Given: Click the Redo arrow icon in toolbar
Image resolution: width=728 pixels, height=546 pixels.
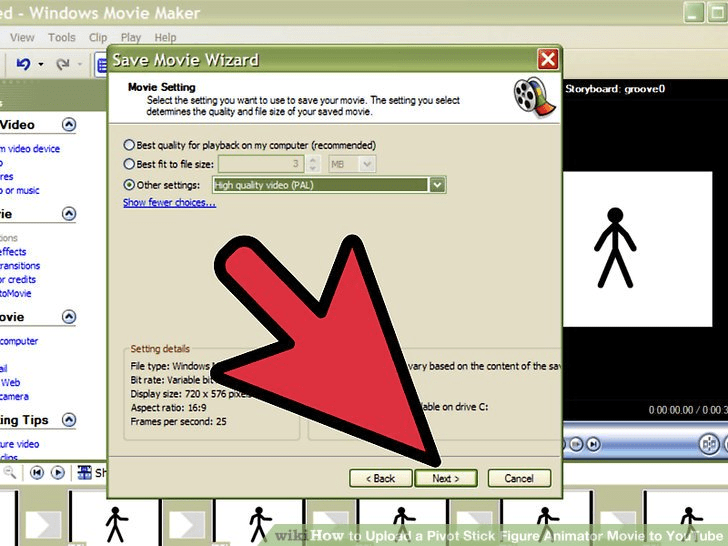Looking at the screenshot, I should point(63,64).
